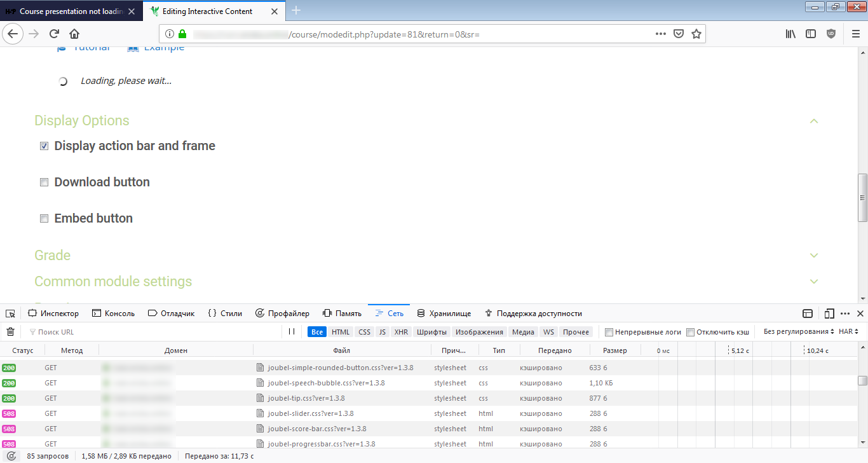Pause network recording
868x463 pixels.
(292, 332)
